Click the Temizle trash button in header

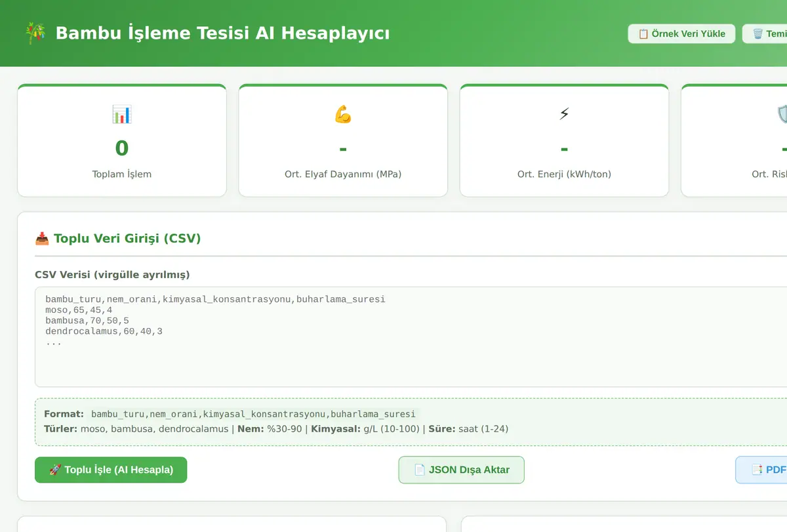[765, 33]
